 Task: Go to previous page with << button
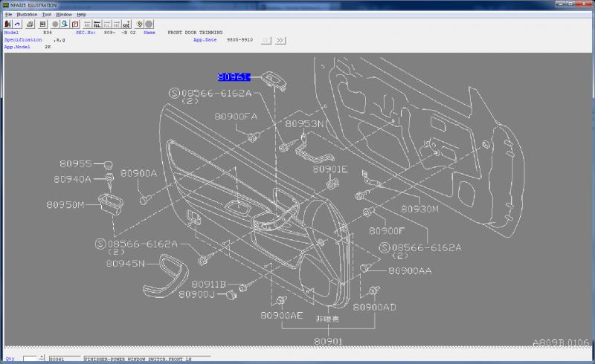(266, 40)
